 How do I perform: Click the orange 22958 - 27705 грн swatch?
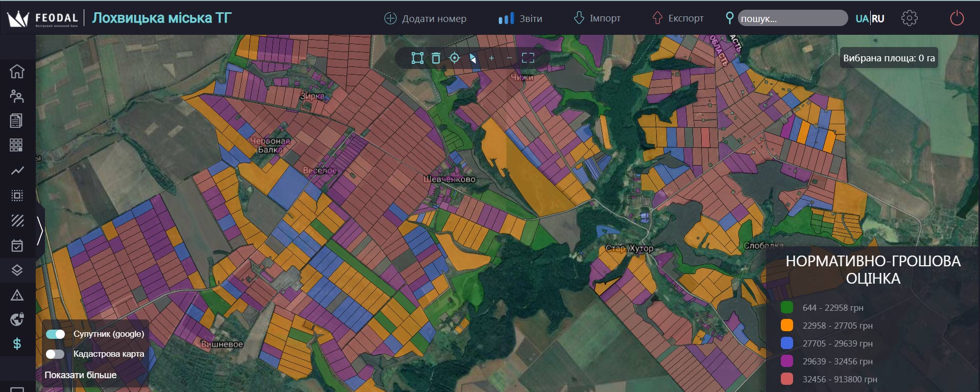pos(787,326)
